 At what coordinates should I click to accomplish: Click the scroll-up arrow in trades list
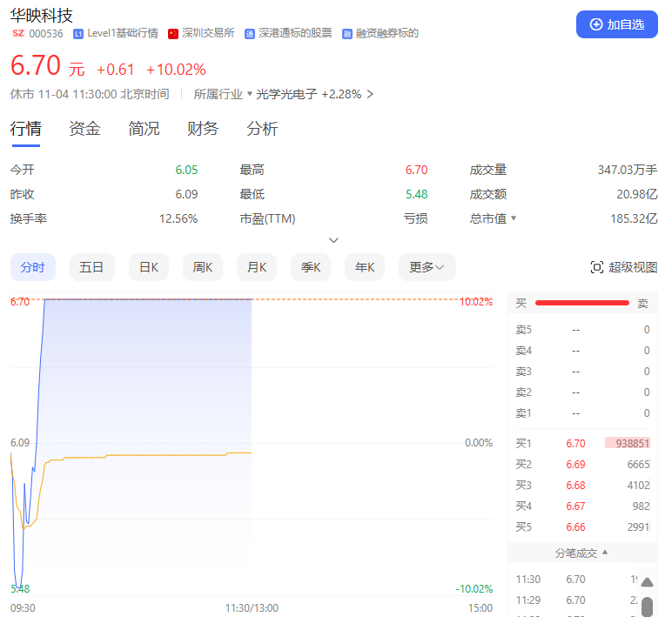click(647, 584)
